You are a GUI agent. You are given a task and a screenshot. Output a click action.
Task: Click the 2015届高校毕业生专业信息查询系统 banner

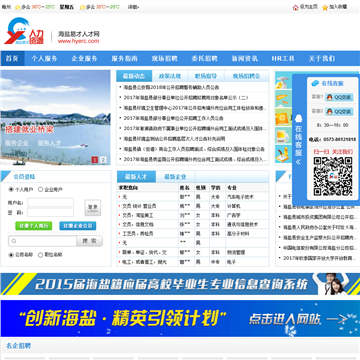[180, 284]
